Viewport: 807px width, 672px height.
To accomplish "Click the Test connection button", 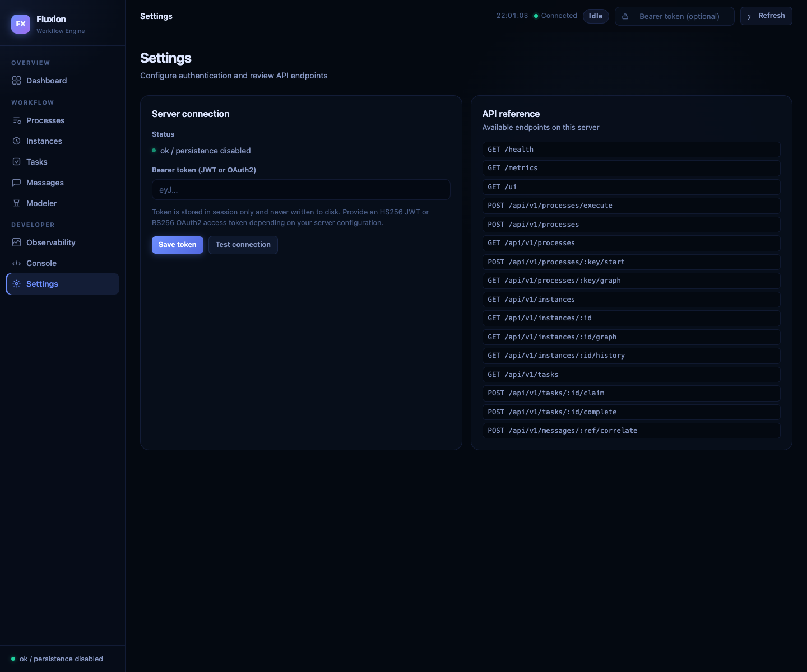I will click(243, 245).
